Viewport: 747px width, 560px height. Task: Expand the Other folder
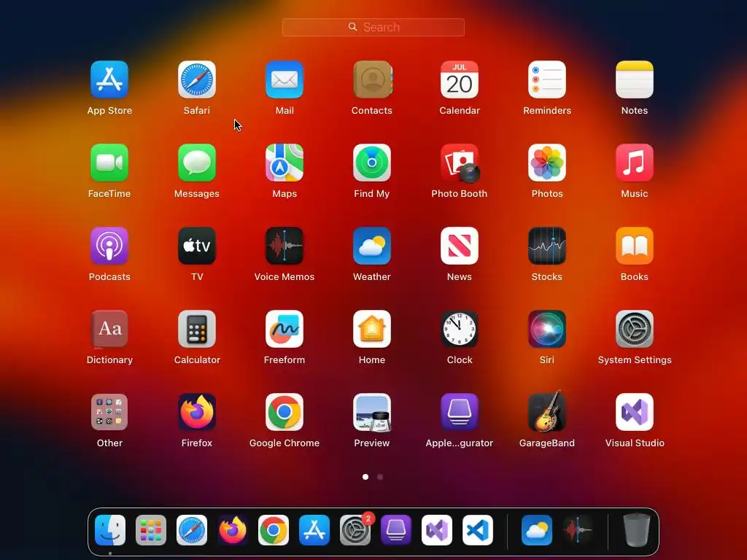pyautogui.click(x=109, y=412)
